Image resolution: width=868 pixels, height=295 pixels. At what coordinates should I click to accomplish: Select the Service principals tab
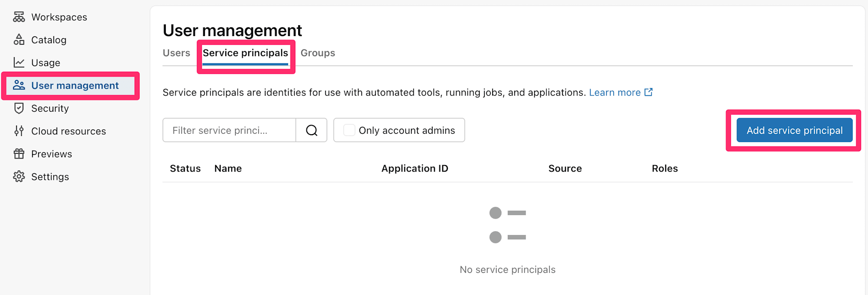pyautogui.click(x=245, y=53)
